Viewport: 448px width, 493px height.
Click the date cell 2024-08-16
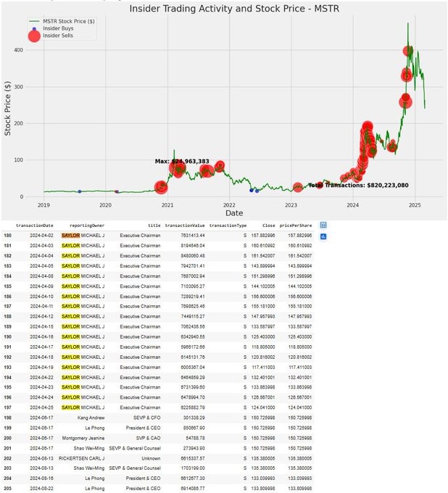41,478
